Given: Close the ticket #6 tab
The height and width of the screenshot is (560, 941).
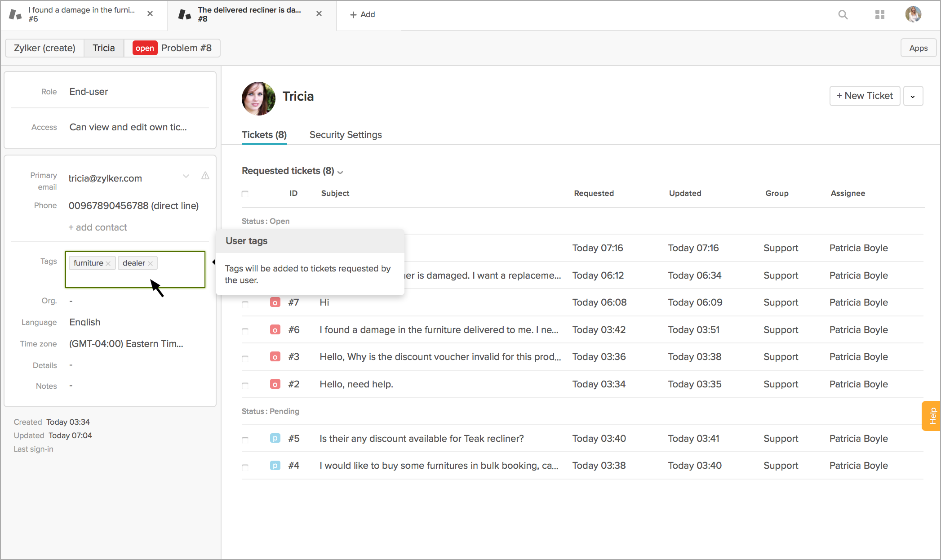Looking at the screenshot, I should pyautogui.click(x=150, y=14).
